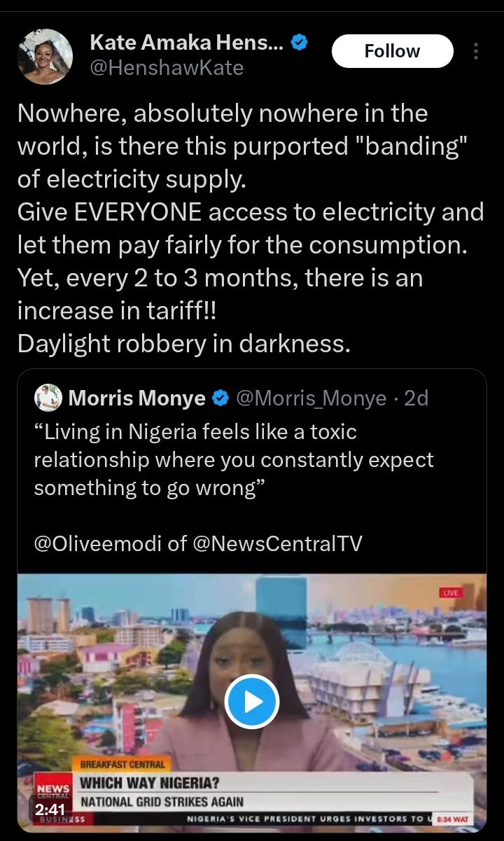
Task: Click the 2d timestamp on quoted post
Action: click(416, 398)
